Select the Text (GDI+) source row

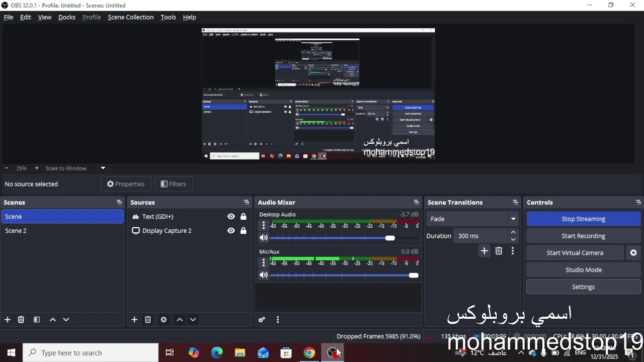pyautogui.click(x=189, y=217)
